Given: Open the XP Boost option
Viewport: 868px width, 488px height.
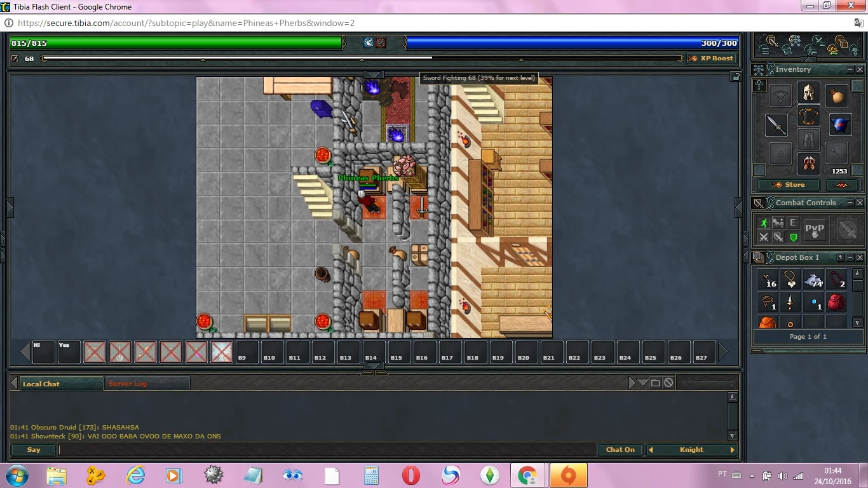Looking at the screenshot, I should click(711, 58).
